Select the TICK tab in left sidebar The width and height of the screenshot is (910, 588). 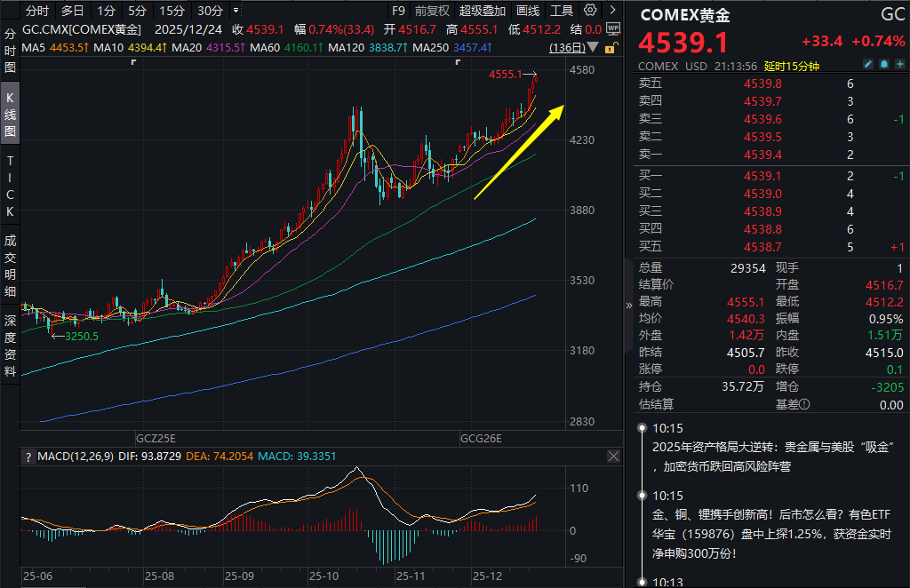10,187
